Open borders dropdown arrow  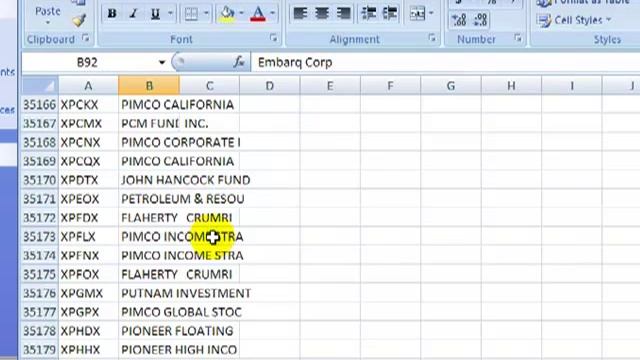click(x=206, y=14)
